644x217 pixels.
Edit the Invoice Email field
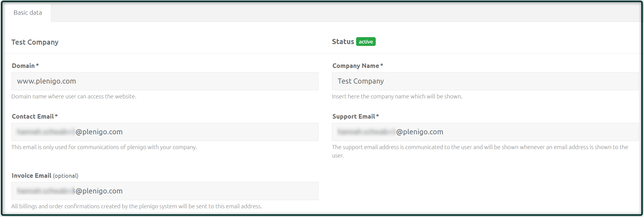[165, 191]
